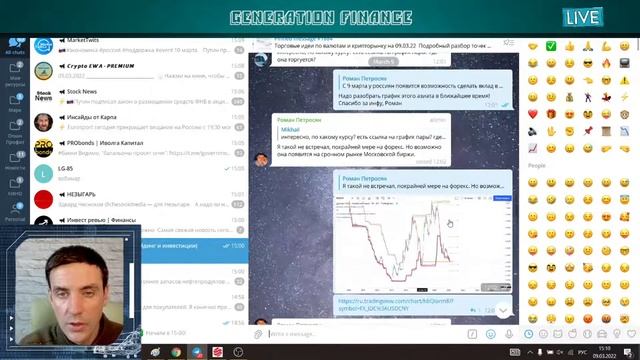Insert the money bag emoji
Viewport: 640px width, 360px height.
[x=569, y=97]
